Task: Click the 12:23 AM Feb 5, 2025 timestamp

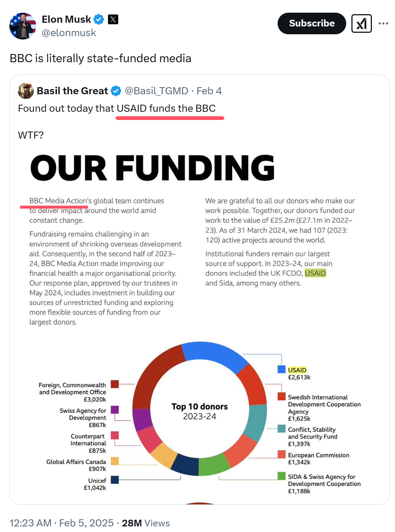Action: click(61, 523)
